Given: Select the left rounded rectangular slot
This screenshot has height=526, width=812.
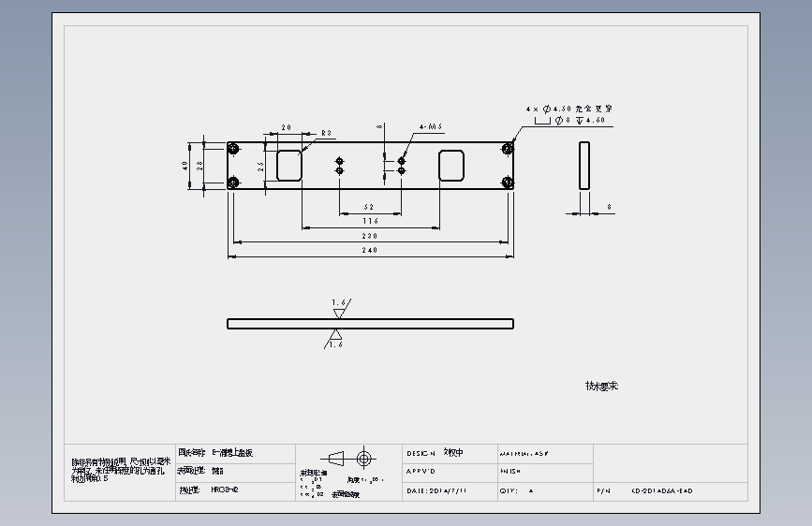Looking at the screenshot, I should point(289,166).
